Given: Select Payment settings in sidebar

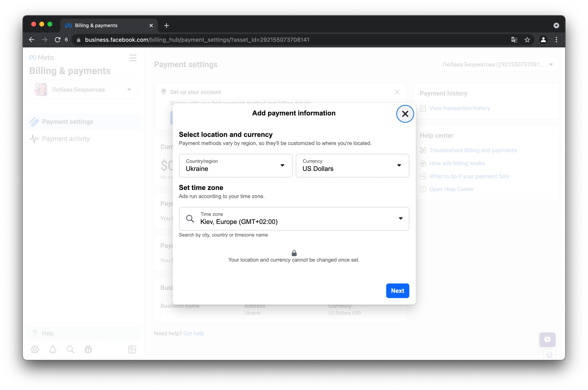Looking at the screenshot, I should (83, 122).
